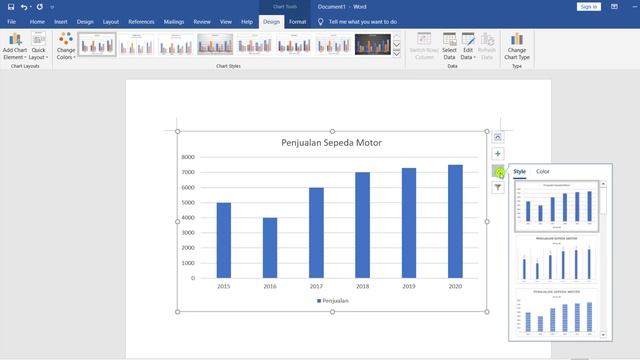This screenshot has width=640, height=360.
Task: Click Change Chart Type
Action: [x=517, y=46]
